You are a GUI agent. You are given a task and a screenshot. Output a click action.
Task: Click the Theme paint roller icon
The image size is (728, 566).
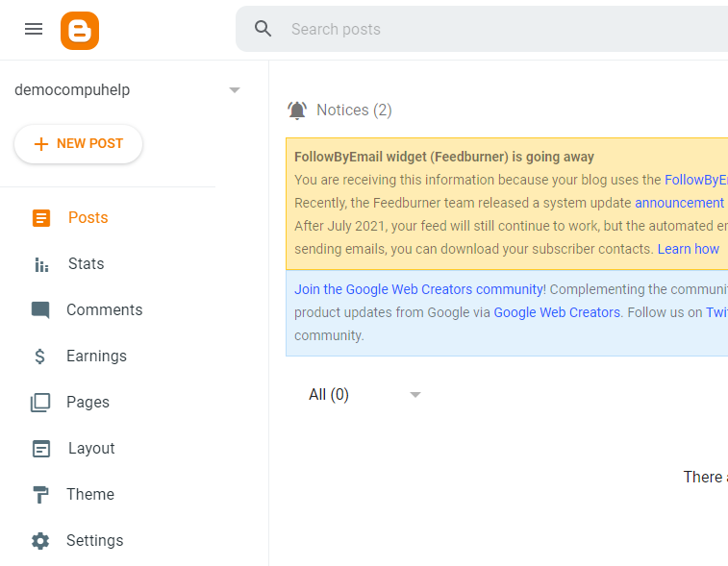(40, 495)
